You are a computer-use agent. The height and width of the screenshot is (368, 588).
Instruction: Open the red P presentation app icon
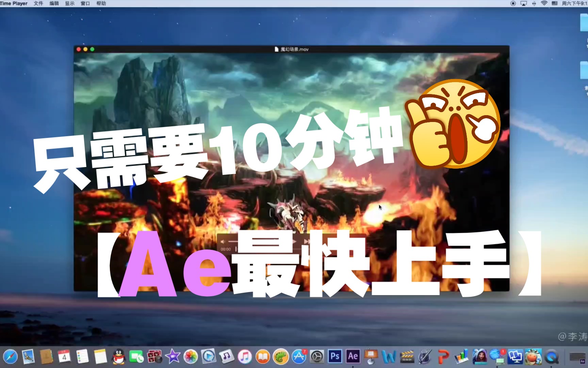[443, 357]
